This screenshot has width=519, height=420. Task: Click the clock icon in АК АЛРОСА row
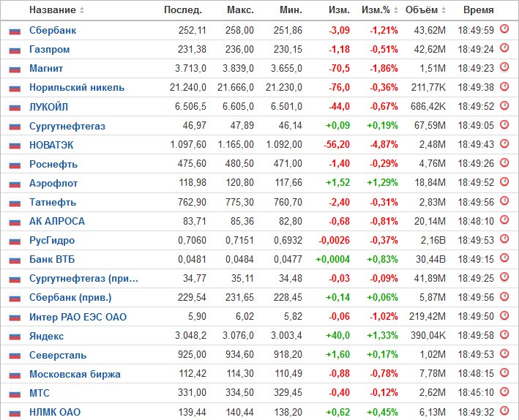tap(504, 220)
